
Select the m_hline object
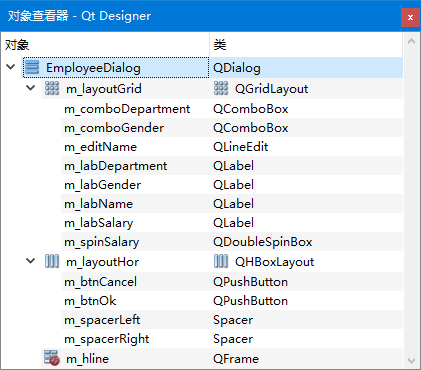tap(87, 359)
